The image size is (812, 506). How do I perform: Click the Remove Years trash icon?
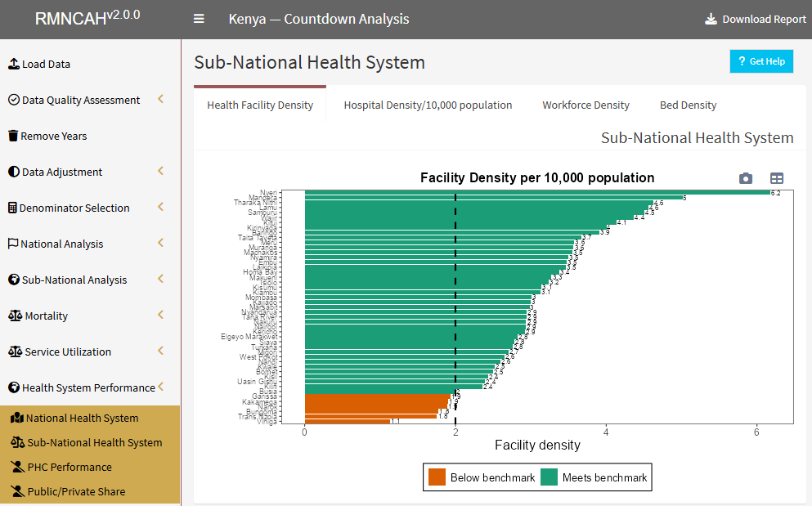click(x=13, y=136)
